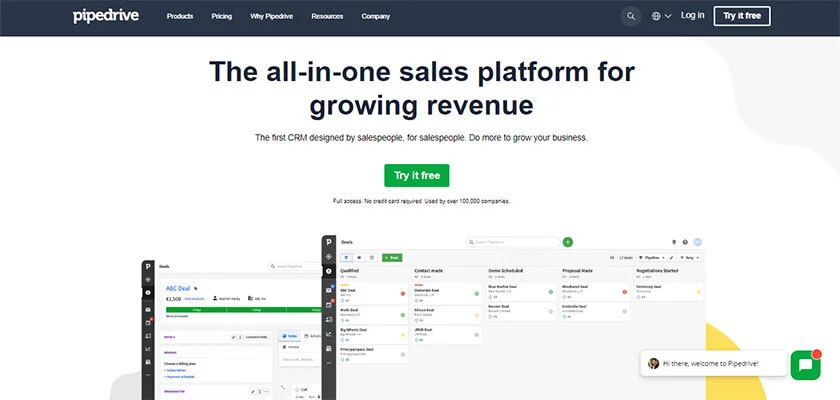Open the Umbrella Deal card
This screenshot has width=840, height=400.
[x=595, y=311]
